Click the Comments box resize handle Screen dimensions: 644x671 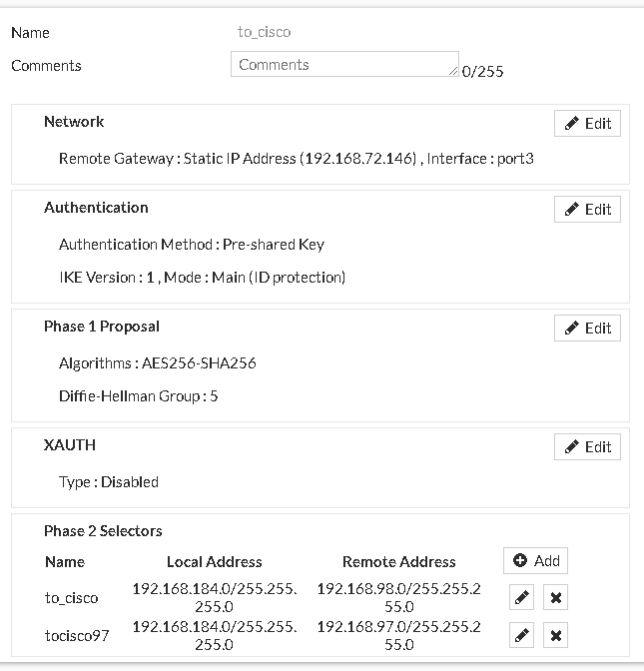click(x=454, y=72)
